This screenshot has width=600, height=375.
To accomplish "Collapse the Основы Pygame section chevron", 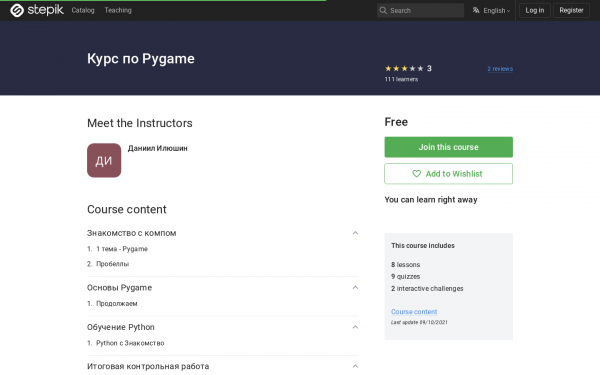I will (355, 287).
